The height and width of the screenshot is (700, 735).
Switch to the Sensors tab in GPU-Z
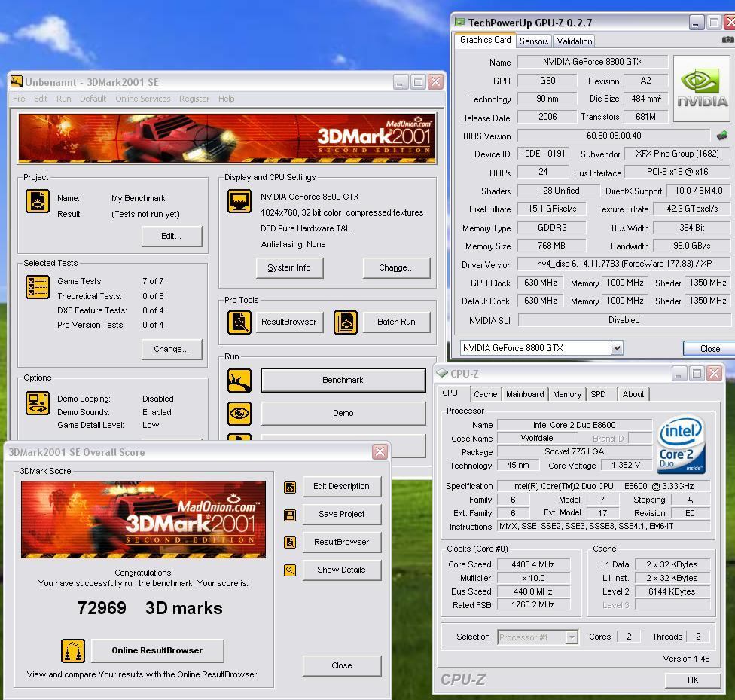[x=534, y=41]
